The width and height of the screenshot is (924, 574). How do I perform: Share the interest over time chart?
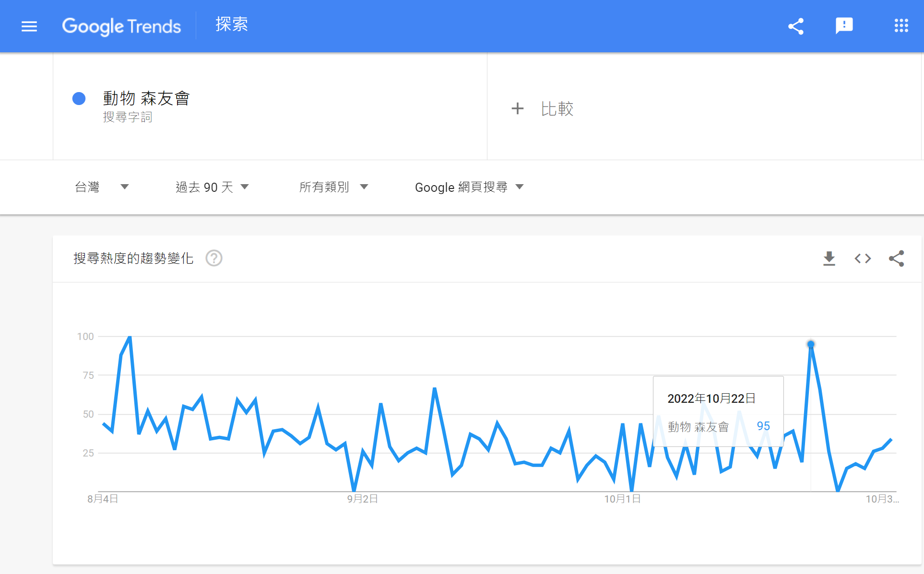pyautogui.click(x=896, y=258)
